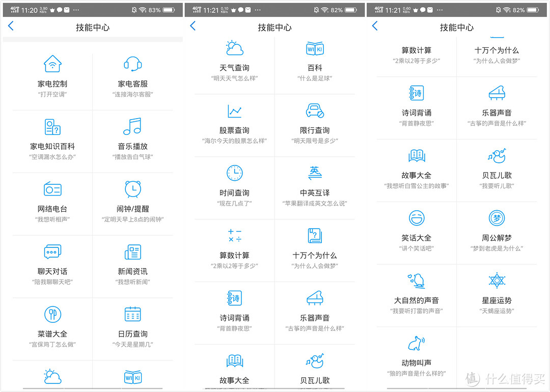Open the 星座运势 skill label
This screenshot has width=550, height=392.
[x=497, y=300]
